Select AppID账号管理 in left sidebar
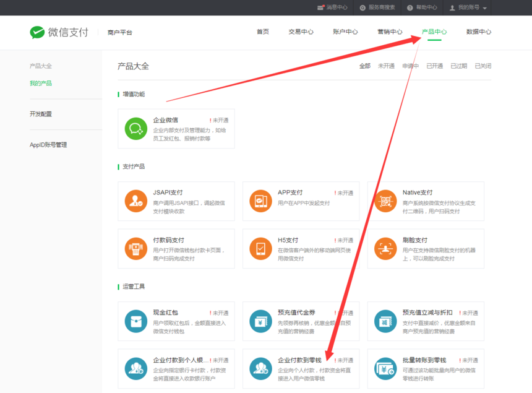 (x=48, y=145)
